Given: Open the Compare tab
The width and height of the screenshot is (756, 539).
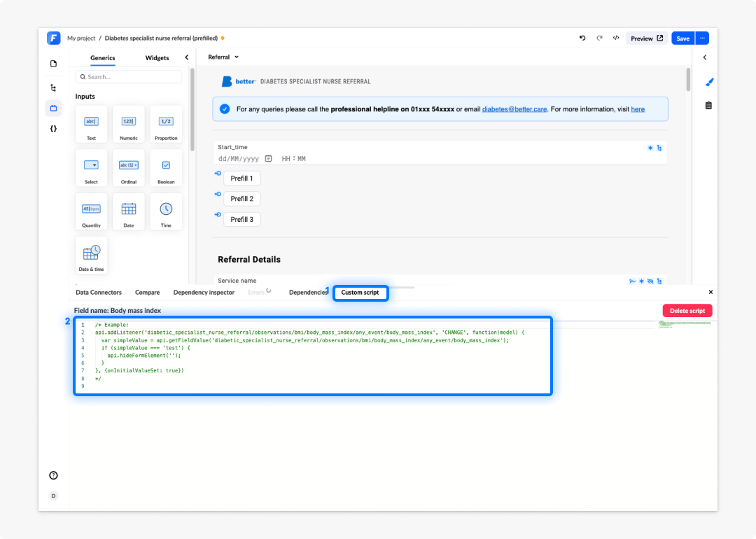Looking at the screenshot, I should click(148, 292).
